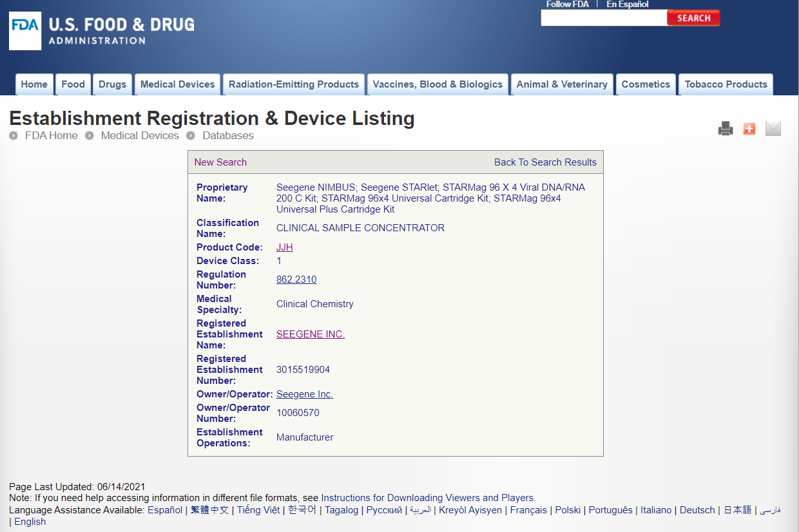Go to the Databases breadcrumb

coord(228,136)
